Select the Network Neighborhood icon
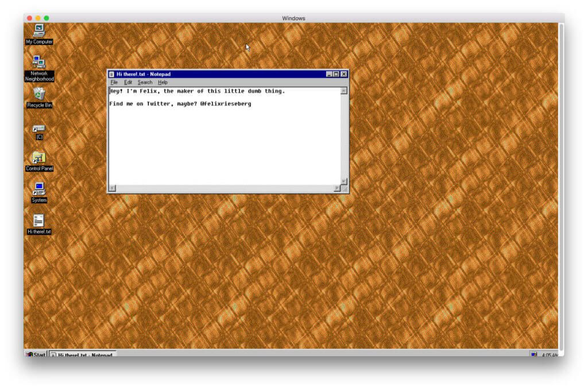This screenshot has width=588, height=390. (x=39, y=62)
